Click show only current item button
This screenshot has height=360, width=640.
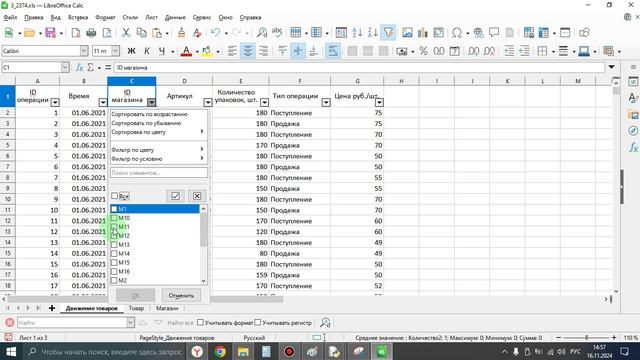175,196
